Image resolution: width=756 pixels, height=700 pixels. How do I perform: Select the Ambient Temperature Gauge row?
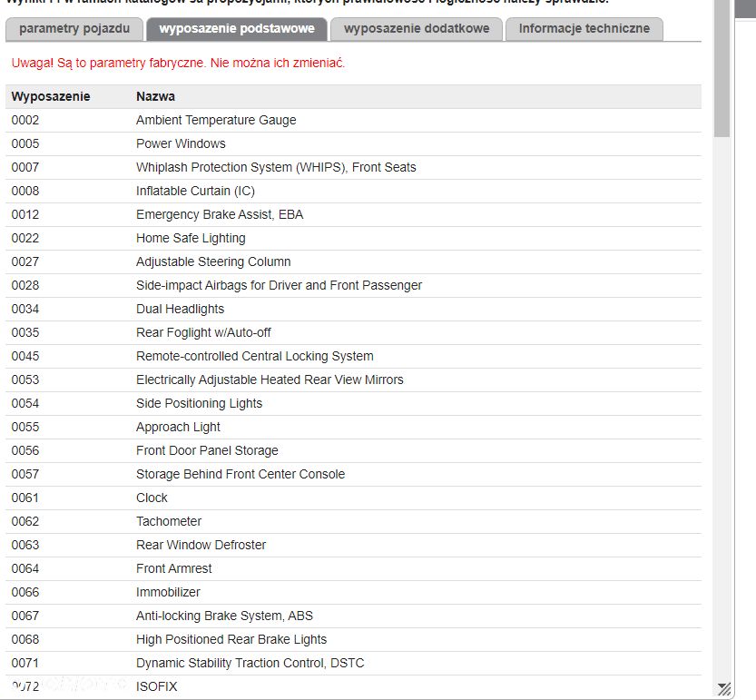click(353, 120)
